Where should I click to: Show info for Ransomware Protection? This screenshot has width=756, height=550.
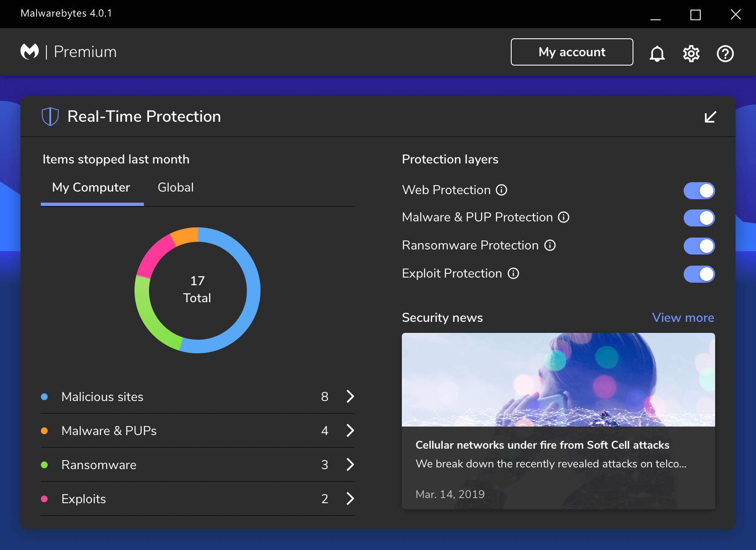click(550, 245)
